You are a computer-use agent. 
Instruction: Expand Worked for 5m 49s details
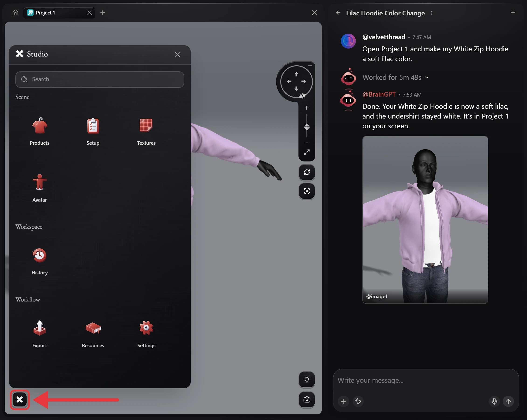click(x=395, y=77)
